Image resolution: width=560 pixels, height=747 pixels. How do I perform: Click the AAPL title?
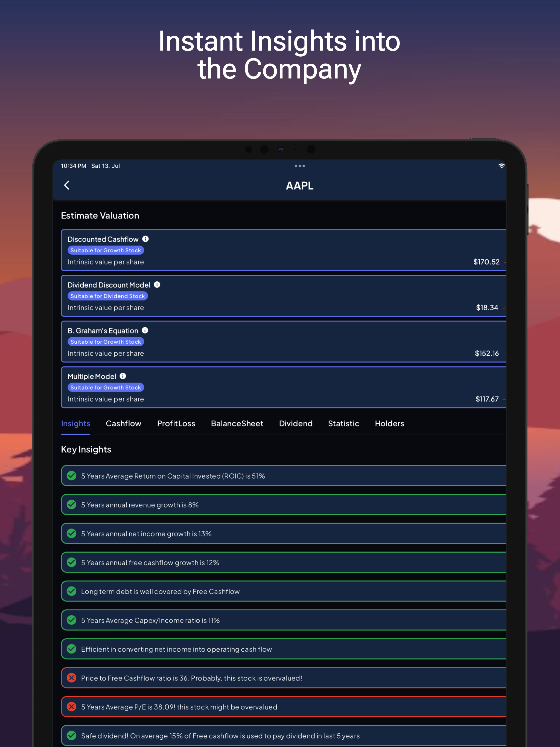[300, 186]
